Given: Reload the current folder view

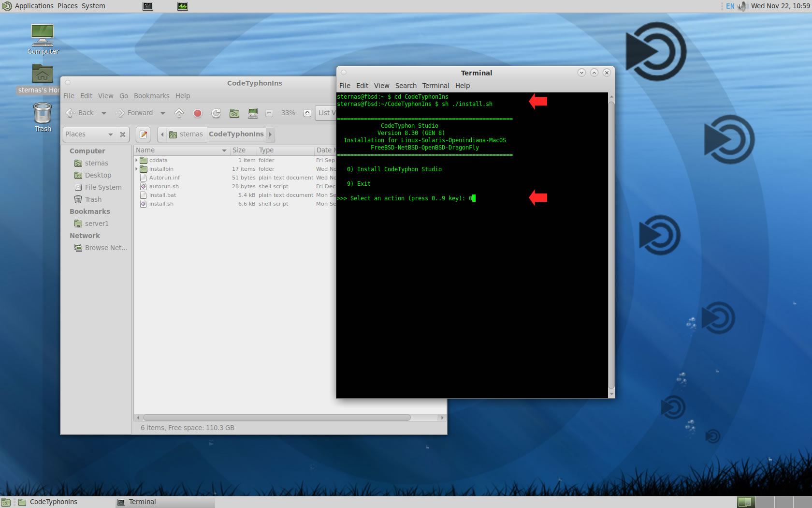Looking at the screenshot, I should tap(216, 113).
